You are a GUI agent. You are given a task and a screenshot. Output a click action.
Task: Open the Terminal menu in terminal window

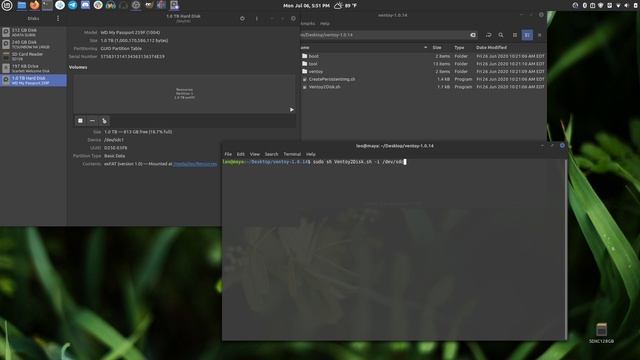coord(292,154)
